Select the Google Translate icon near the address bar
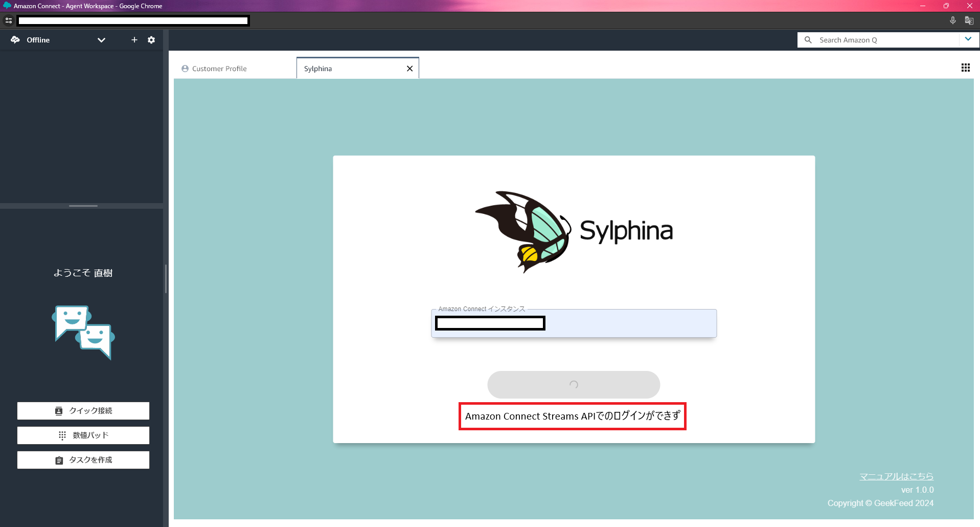 [x=969, y=20]
